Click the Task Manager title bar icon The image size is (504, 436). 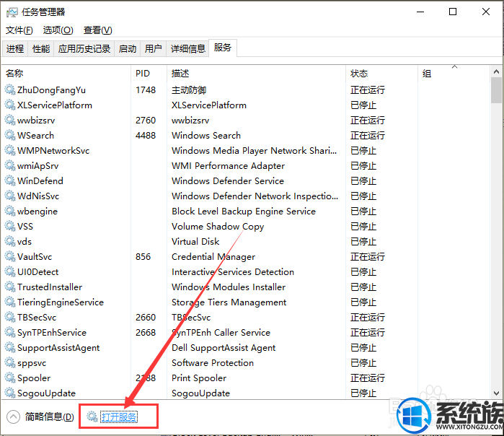pos(12,12)
